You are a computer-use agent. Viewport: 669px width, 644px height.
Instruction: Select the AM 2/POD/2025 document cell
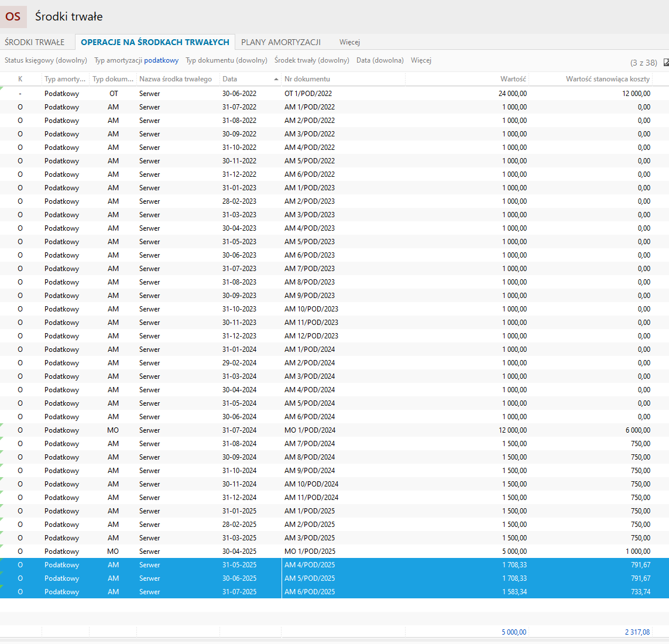pos(309,525)
